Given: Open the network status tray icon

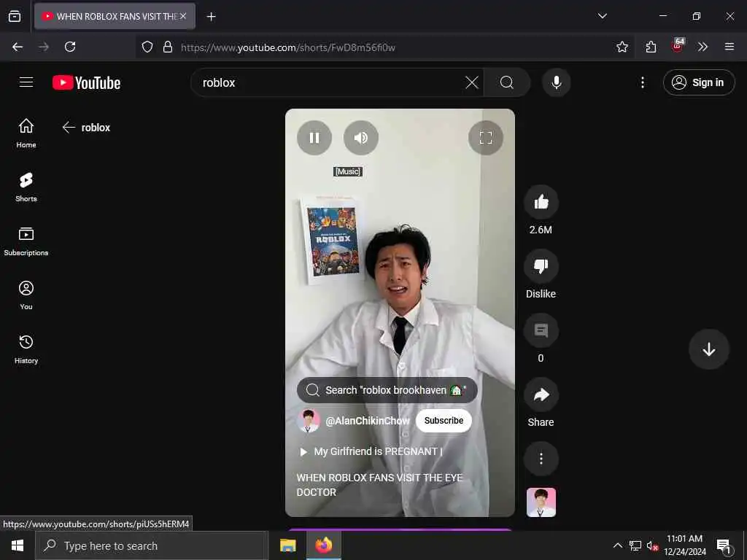Looking at the screenshot, I should tap(635, 545).
